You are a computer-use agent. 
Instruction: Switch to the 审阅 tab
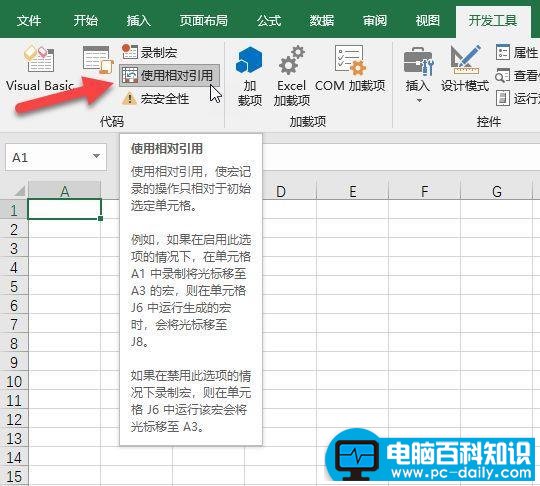(375, 21)
